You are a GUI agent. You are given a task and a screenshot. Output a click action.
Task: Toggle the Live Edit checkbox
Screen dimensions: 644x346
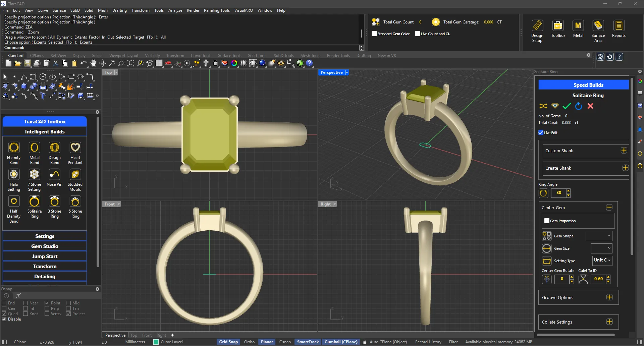[541, 132]
